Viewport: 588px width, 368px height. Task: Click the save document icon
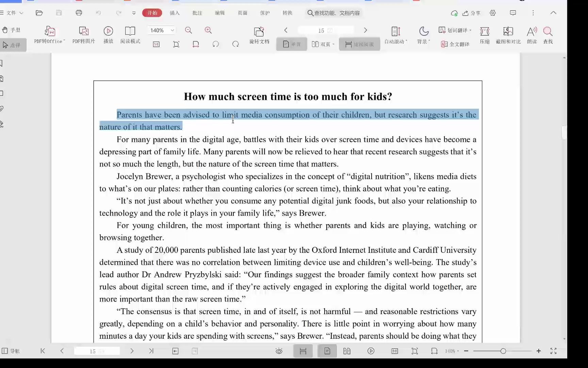(59, 13)
